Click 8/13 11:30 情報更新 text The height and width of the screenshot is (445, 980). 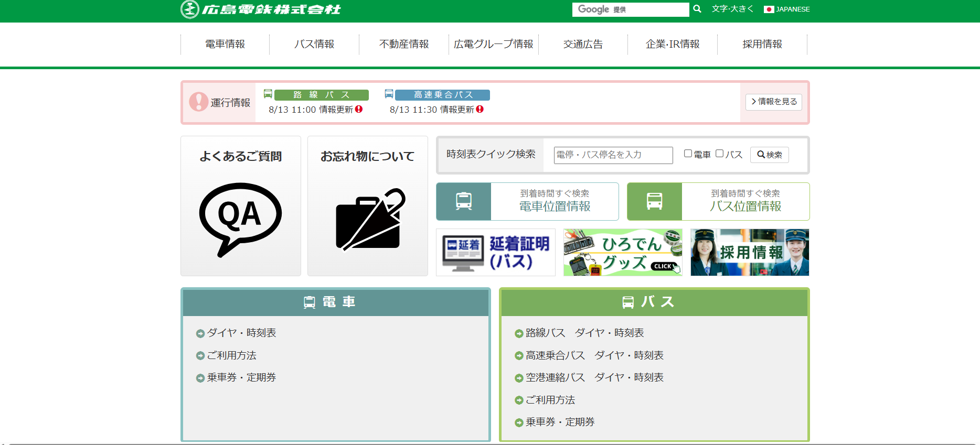point(432,110)
